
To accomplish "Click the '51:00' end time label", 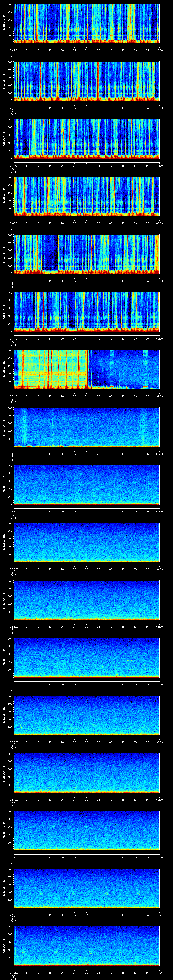I will pos(160,396).
